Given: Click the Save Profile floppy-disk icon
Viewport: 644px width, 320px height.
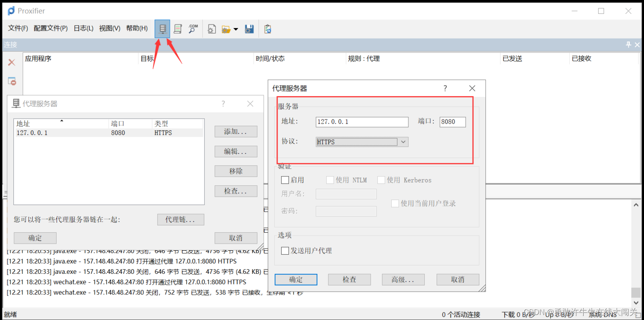Looking at the screenshot, I should click(x=249, y=29).
